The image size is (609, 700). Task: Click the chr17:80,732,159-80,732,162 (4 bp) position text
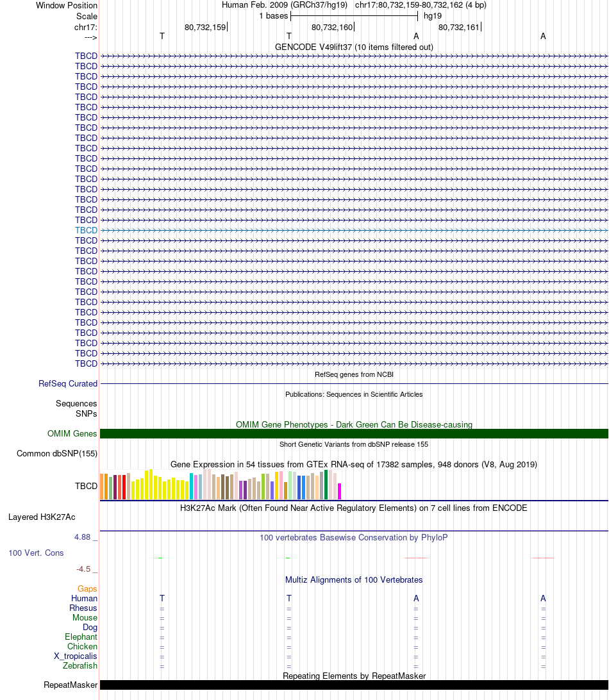pyautogui.click(x=421, y=5)
